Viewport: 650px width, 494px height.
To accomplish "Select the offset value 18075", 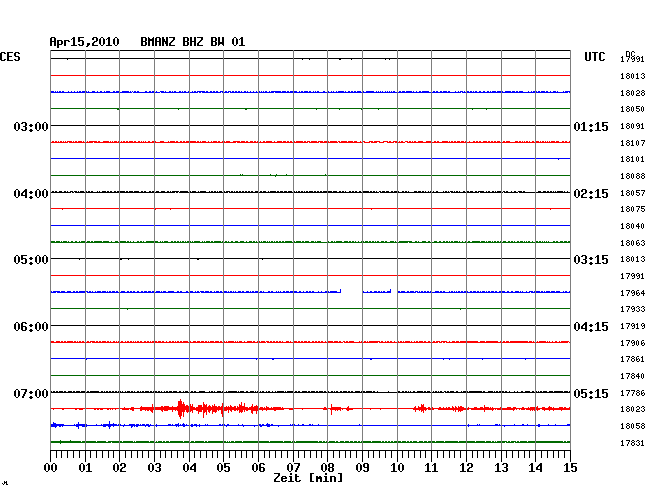I will [633, 209].
